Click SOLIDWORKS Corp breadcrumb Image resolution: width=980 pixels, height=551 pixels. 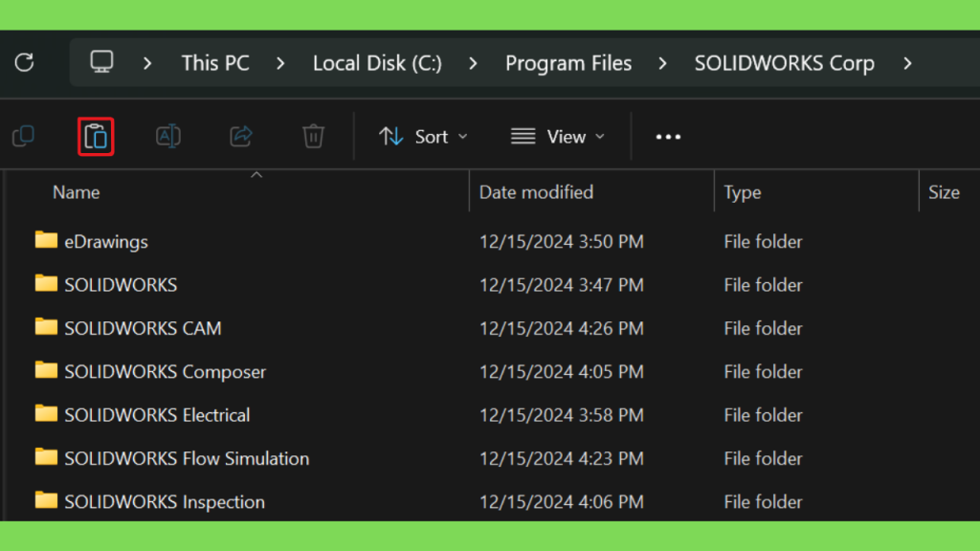(785, 63)
